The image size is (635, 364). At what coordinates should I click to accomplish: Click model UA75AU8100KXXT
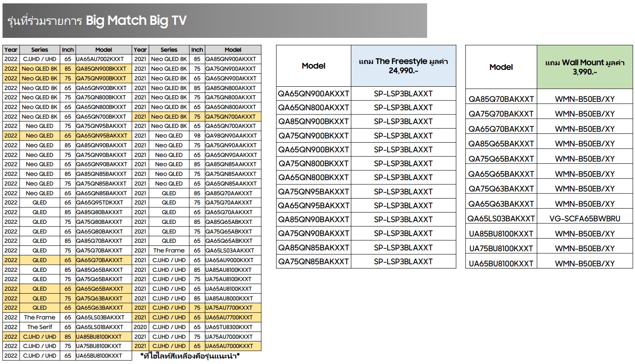(233, 279)
